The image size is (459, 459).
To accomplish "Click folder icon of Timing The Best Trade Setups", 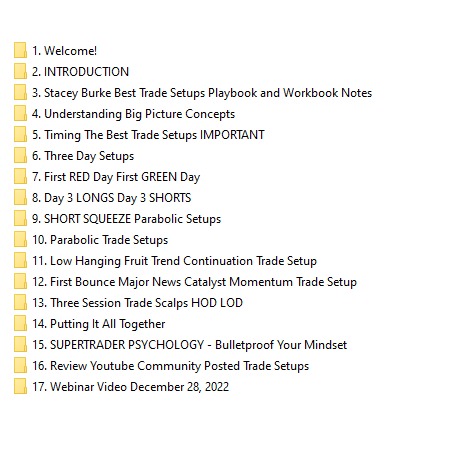I will [x=20, y=134].
